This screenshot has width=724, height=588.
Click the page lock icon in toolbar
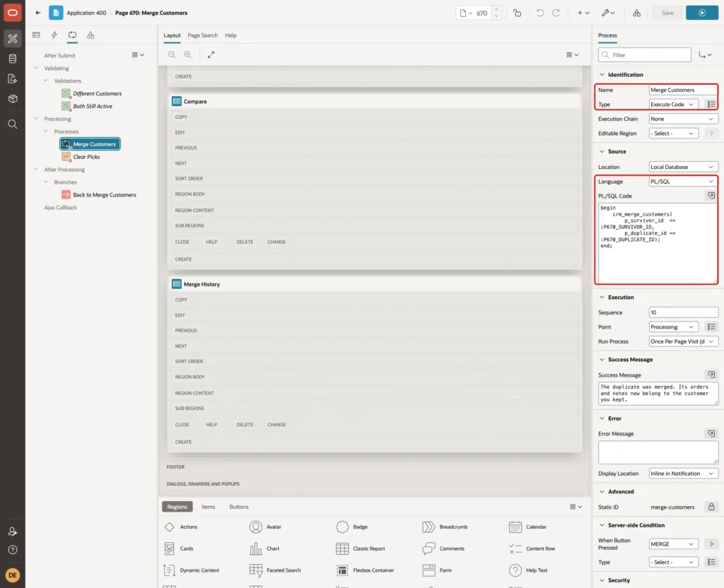517,13
